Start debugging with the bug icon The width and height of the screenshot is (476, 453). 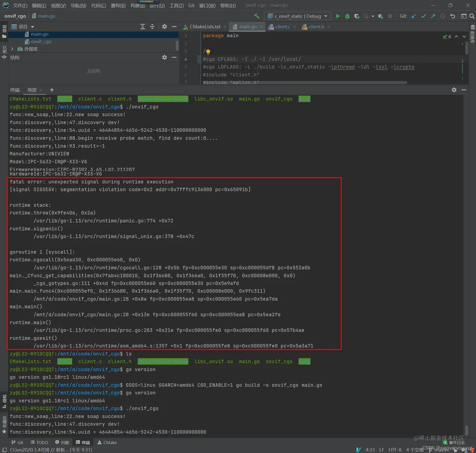click(x=347, y=16)
